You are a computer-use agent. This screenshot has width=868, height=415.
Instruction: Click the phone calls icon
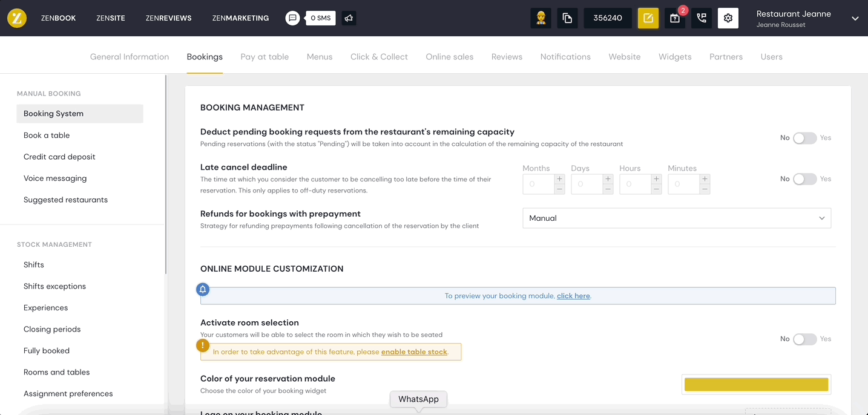click(702, 18)
